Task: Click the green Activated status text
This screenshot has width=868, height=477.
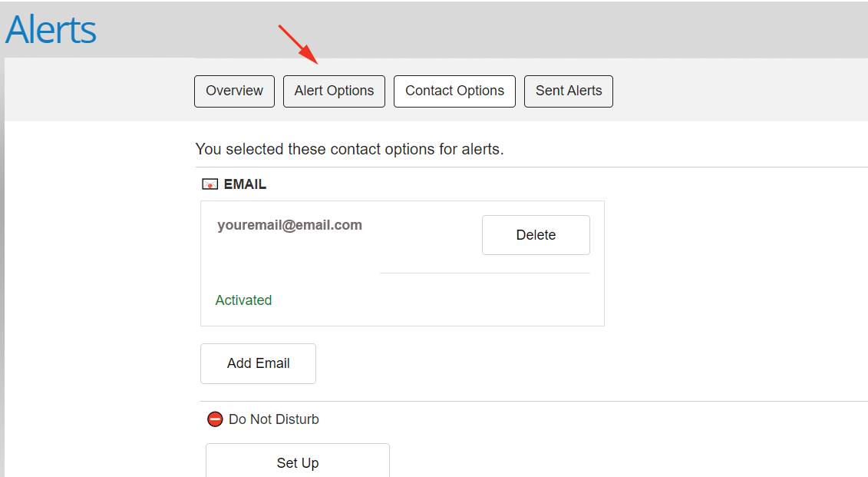Action: [243, 300]
